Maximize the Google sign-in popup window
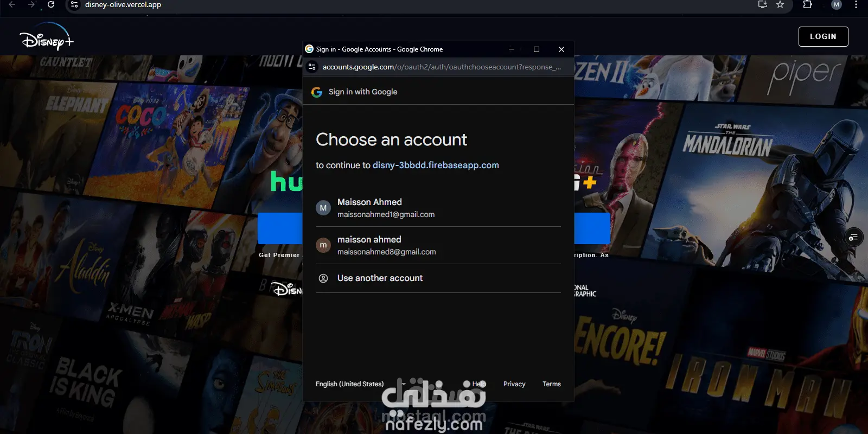This screenshot has width=868, height=434. pos(537,49)
